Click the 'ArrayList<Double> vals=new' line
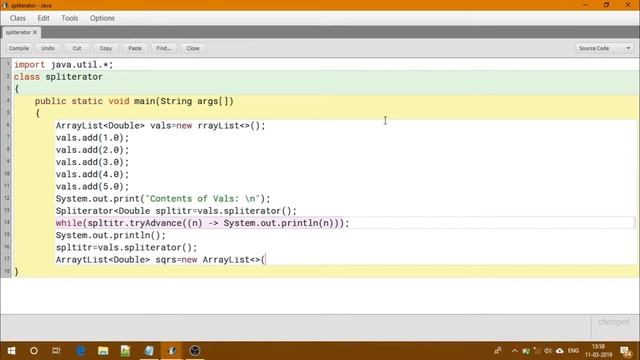 [160, 126]
